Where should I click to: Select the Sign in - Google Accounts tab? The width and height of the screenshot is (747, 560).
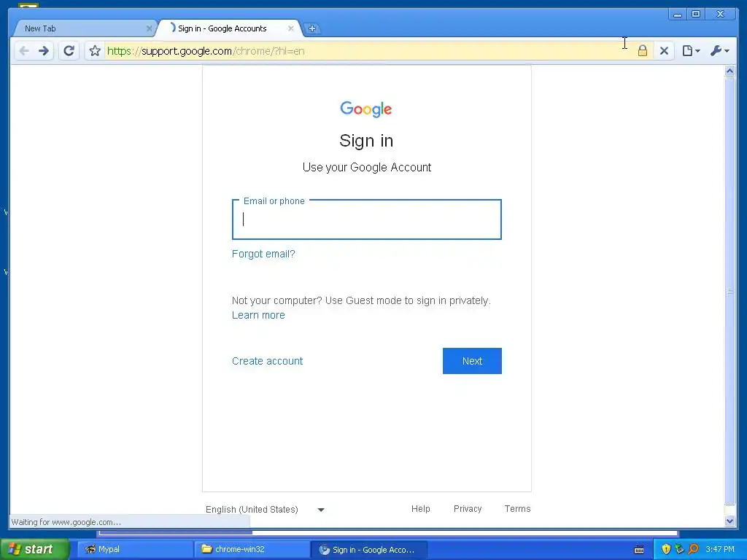click(x=228, y=28)
